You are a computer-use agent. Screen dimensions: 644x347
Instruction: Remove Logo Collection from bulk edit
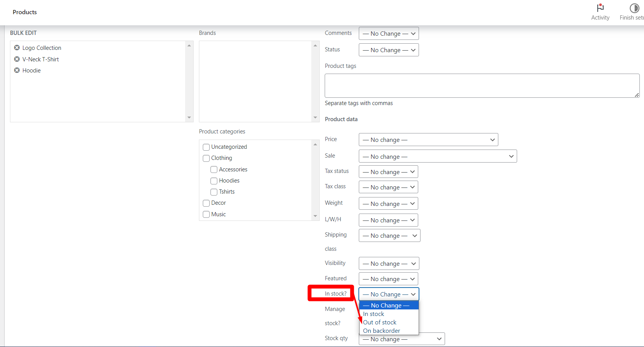point(17,48)
